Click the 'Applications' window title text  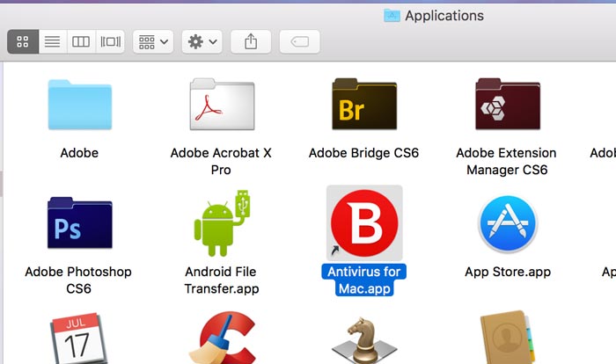click(444, 16)
